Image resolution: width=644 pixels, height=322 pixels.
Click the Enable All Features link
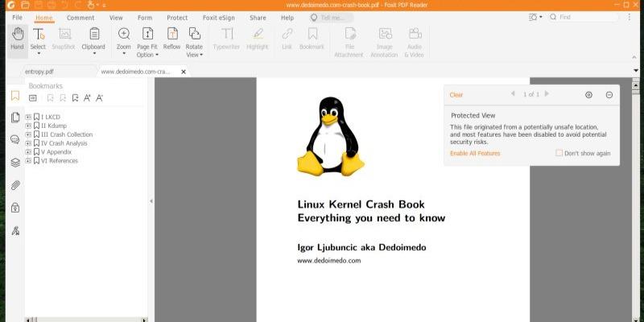click(474, 153)
